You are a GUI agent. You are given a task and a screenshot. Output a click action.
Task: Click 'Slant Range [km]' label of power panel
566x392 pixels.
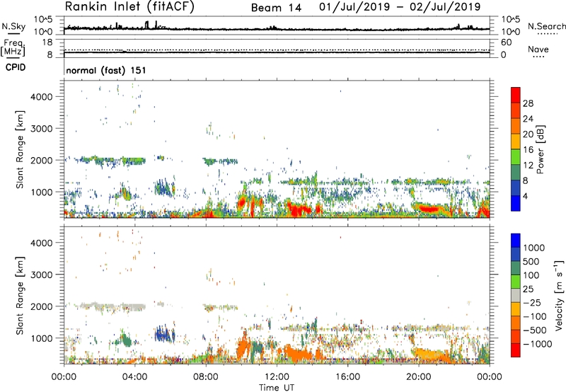[20, 149]
